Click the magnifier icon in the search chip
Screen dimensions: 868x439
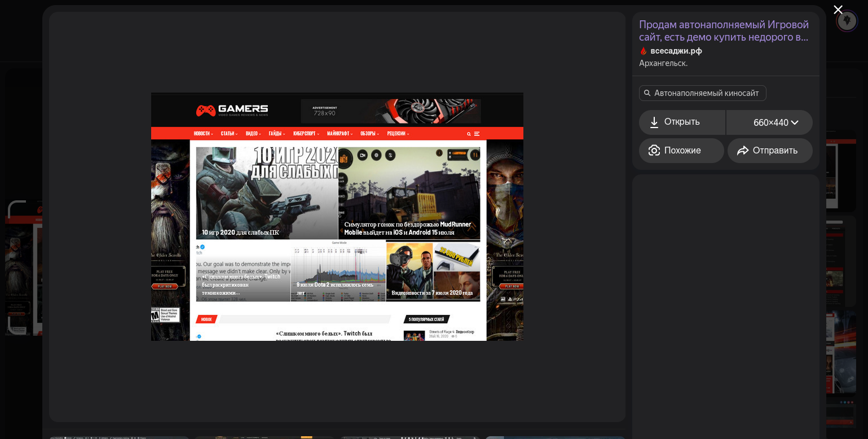click(647, 93)
